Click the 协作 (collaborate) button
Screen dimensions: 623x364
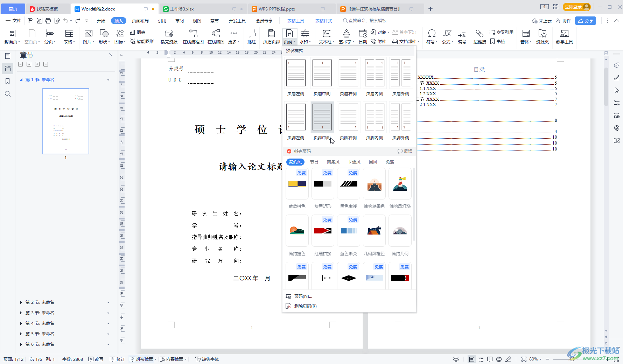coord(563,21)
